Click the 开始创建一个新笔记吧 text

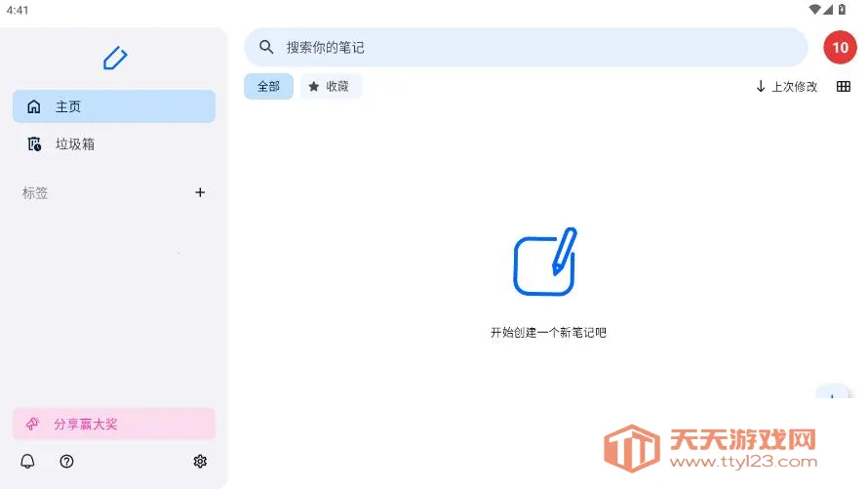(548, 332)
